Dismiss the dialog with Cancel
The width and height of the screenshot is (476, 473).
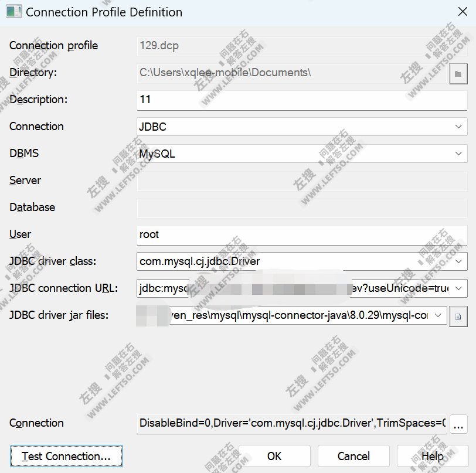[x=353, y=456]
